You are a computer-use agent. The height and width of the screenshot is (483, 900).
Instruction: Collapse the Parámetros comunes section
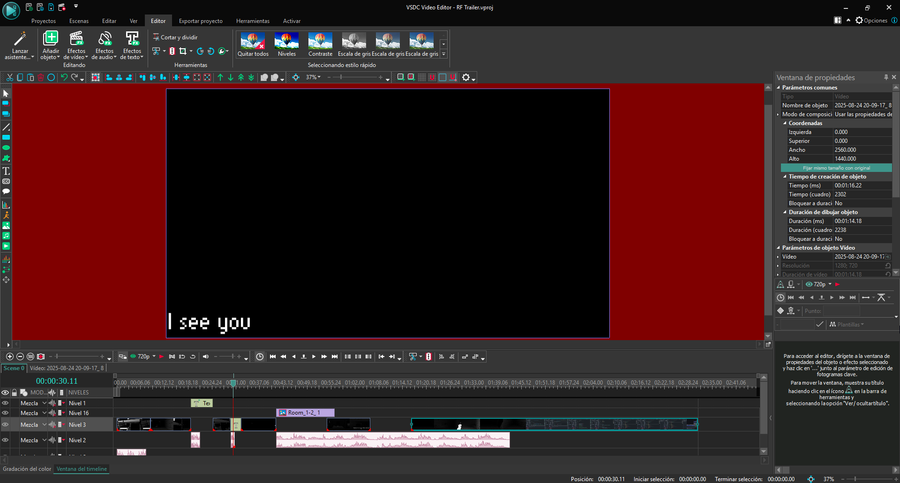(x=779, y=88)
